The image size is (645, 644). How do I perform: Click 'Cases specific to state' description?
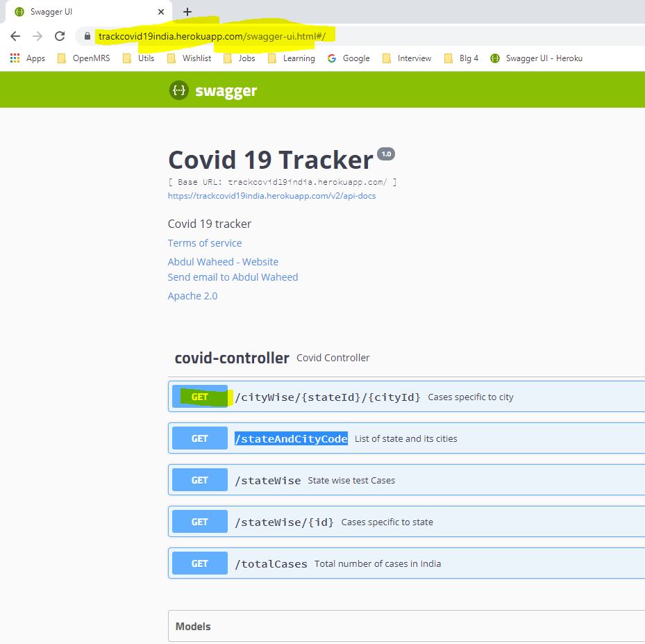[x=387, y=522]
